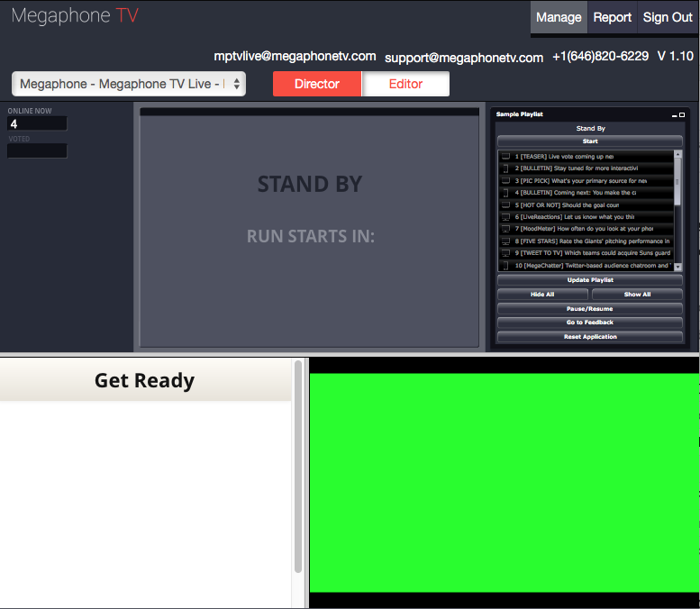
Task: Select playlist item 5 HOT OR NOT
Action: point(586,205)
